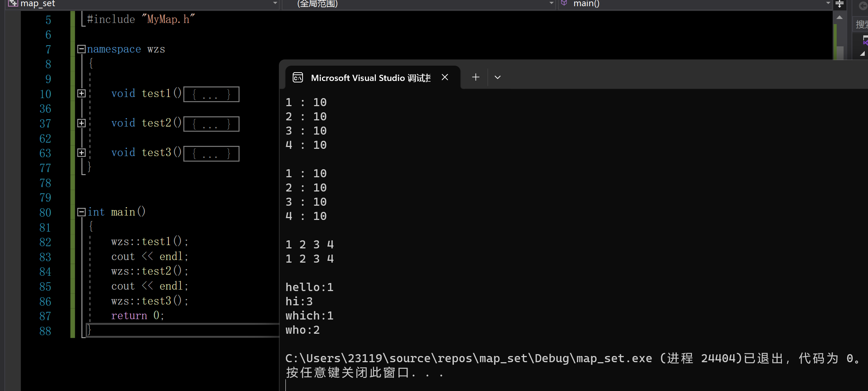Click console output line "hi:3"
The height and width of the screenshot is (391, 868).
click(299, 302)
